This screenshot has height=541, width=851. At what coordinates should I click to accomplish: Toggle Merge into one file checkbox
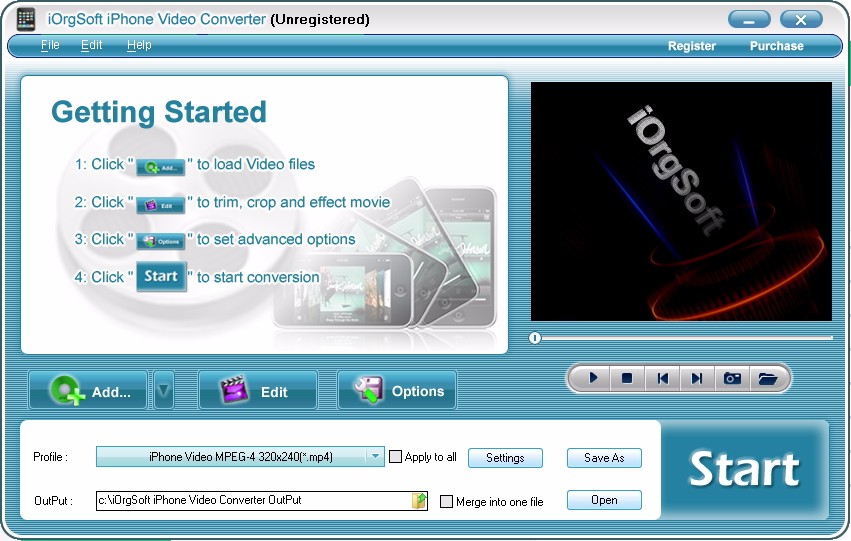pos(446,501)
